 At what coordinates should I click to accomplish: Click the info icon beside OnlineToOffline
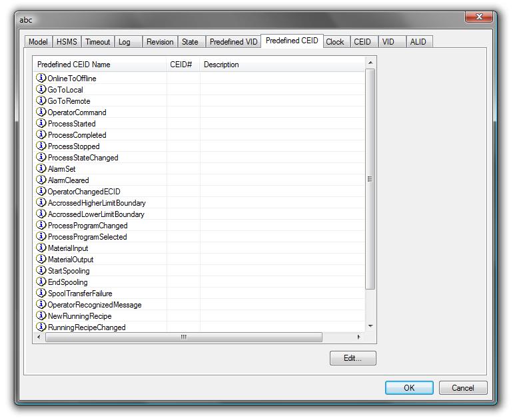point(41,79)
